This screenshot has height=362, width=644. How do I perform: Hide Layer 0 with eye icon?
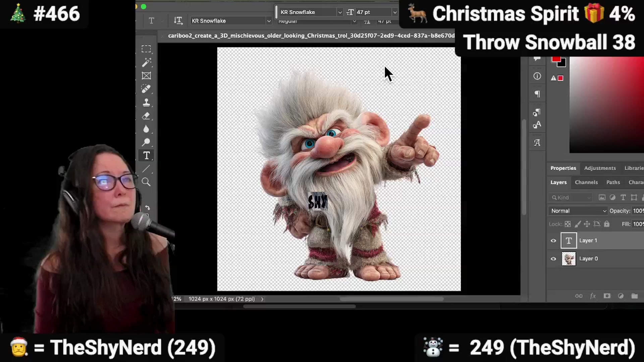(553, 259)
